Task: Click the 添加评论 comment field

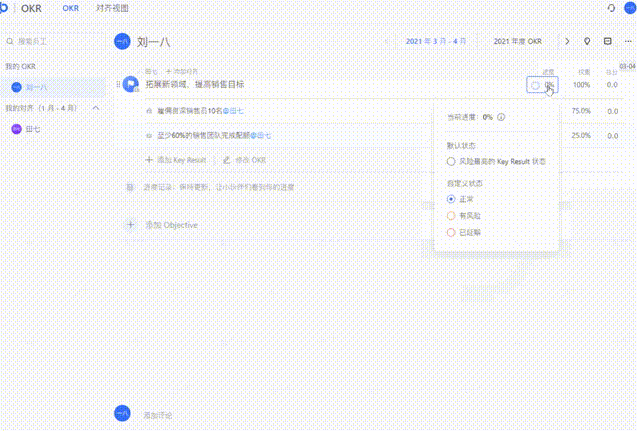Action: click(157, 415)
